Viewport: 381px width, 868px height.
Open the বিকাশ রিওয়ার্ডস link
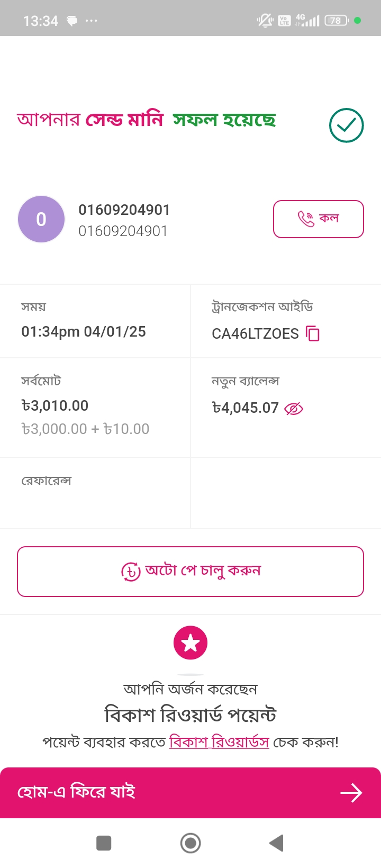click(219, 742)
